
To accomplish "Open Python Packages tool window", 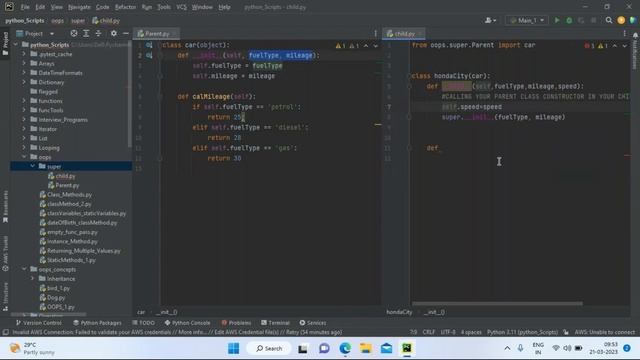I will [97, 322].
